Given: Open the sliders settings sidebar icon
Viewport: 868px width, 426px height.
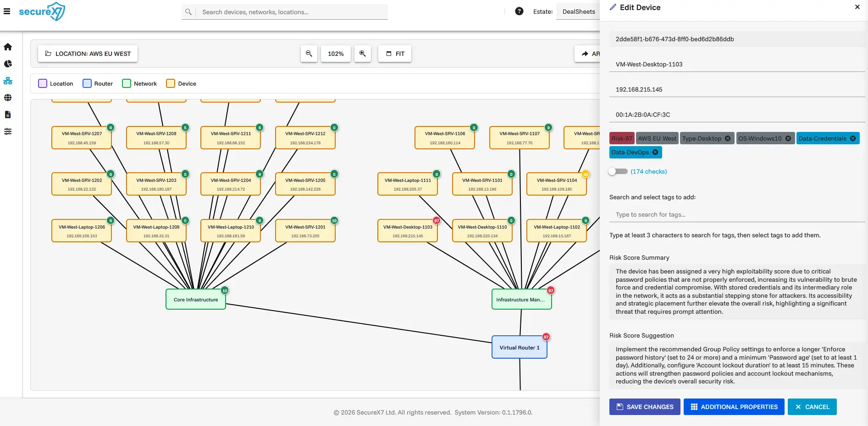Looking at the screenshot, I should pos(8,131).
